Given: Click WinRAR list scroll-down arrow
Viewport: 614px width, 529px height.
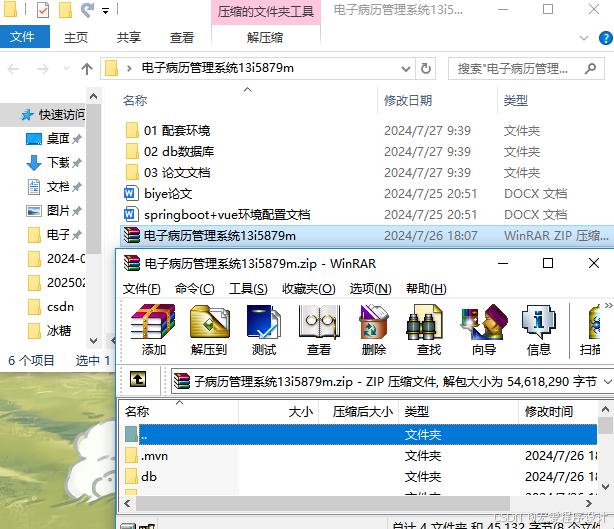Looking at the screenshot, I should pyautogui.click(x=605, y=487).
